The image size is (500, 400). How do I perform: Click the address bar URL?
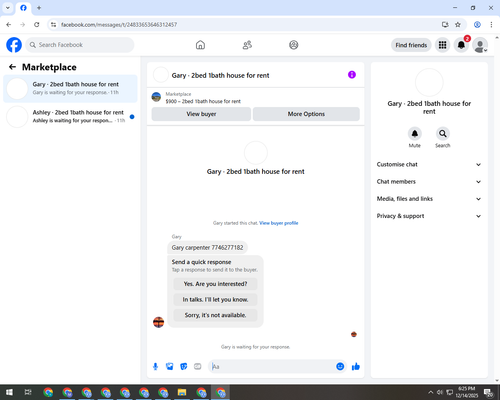coord(119,24)
